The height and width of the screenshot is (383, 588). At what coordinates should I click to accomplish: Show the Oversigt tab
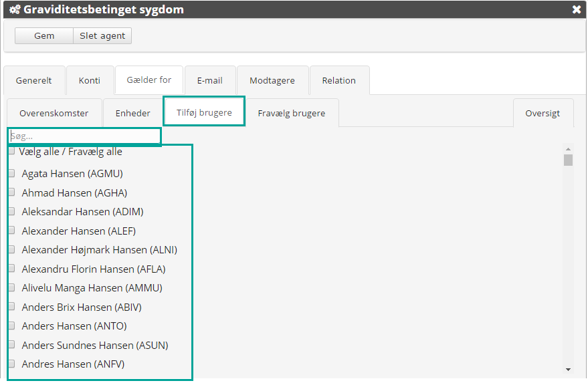[x=543, y=113]
